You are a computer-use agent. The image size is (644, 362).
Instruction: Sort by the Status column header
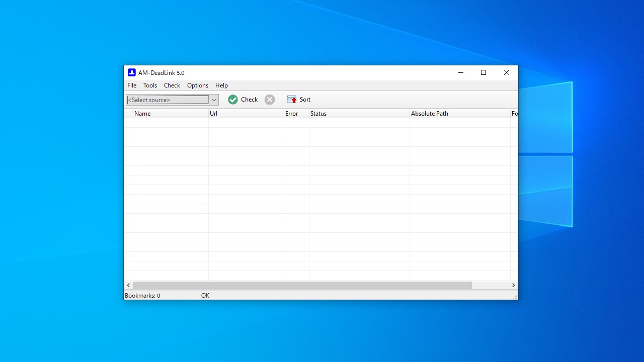[359, 114]
